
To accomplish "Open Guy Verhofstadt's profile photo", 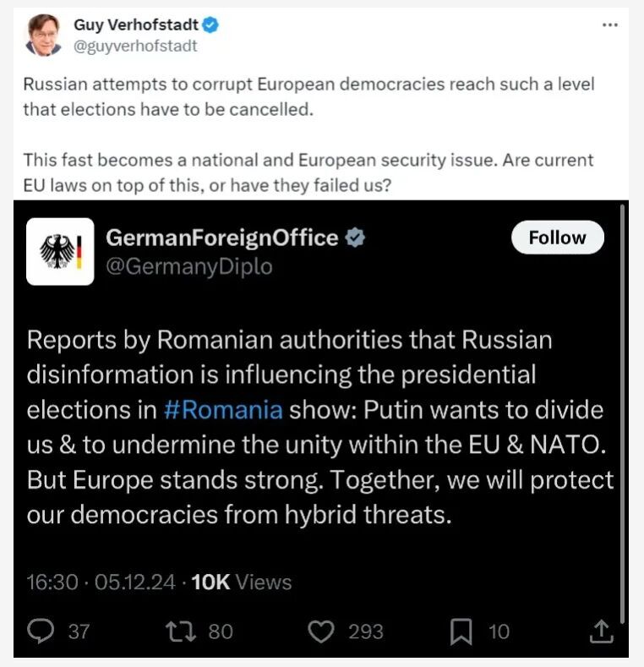I will pos(42,36).
